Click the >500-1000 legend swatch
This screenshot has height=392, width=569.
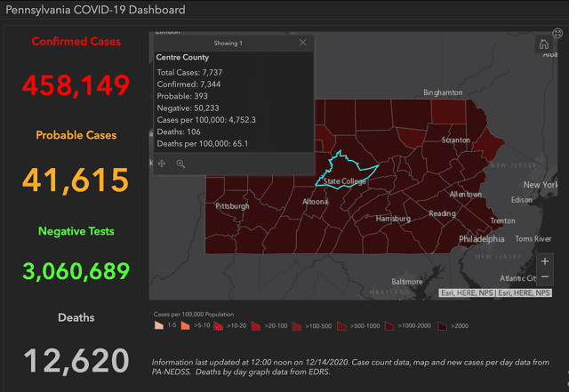click(341, 325)
